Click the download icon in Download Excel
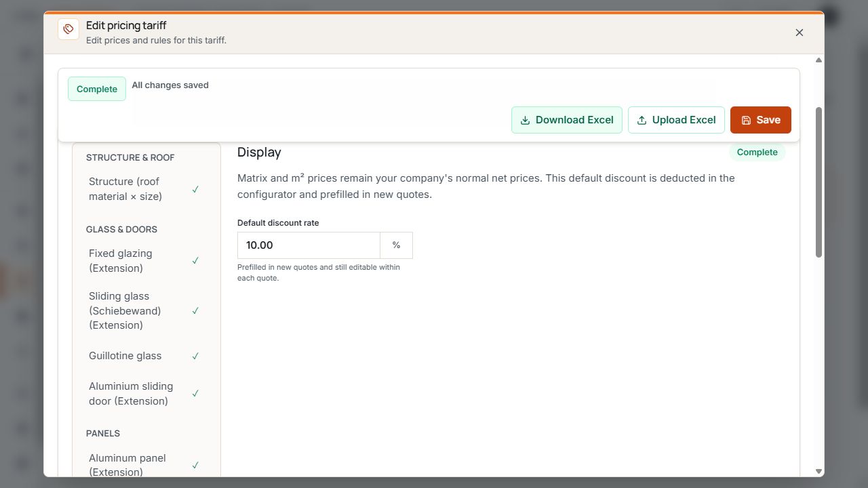This screenshot has height=488, width=868. point(525,120)
